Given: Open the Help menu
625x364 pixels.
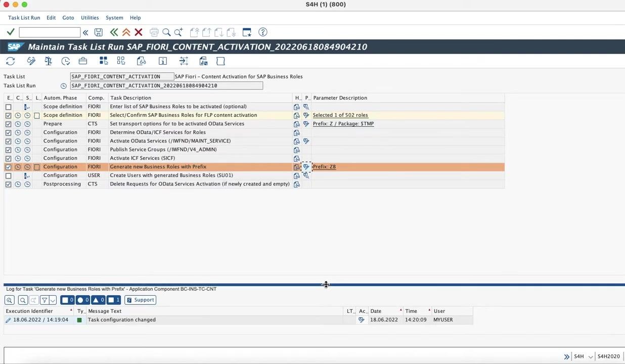Looking at the screenshot, I should [x=135, y=18].
